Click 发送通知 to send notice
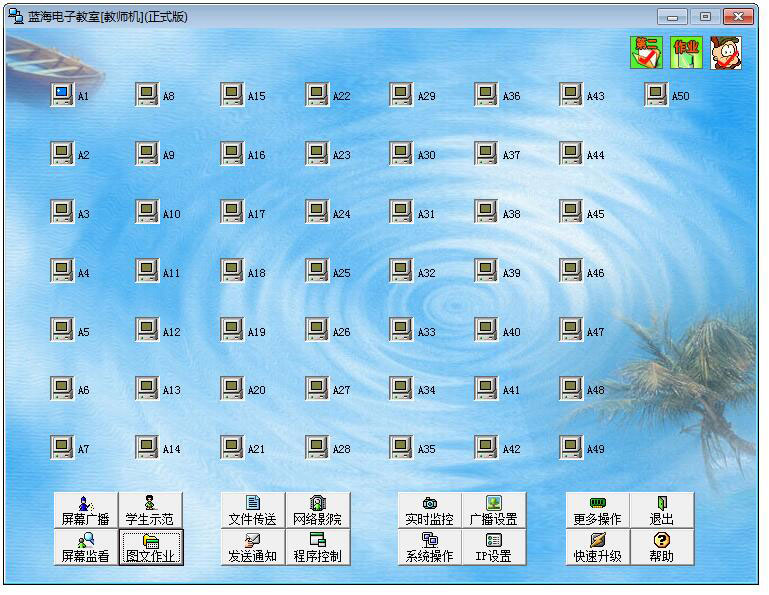769x595 pixels. click(253, 547)
